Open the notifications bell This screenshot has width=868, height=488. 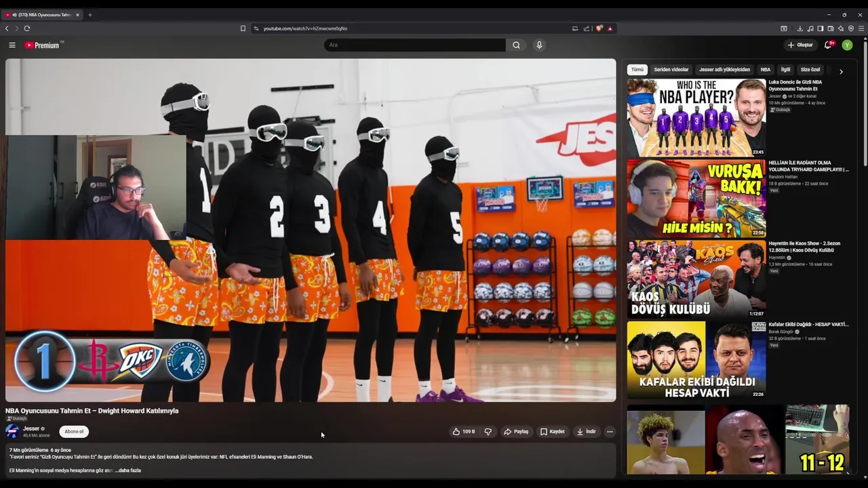828,45
